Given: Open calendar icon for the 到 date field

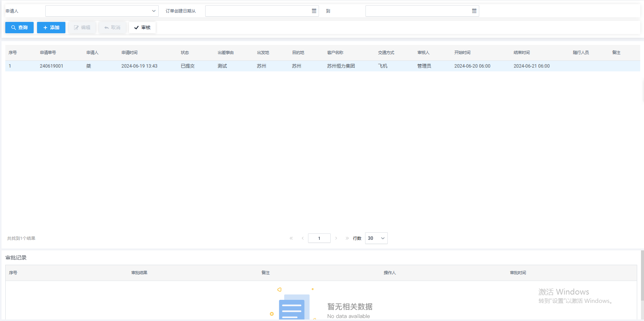Looking at the screenshot, I should click(474, 11).
